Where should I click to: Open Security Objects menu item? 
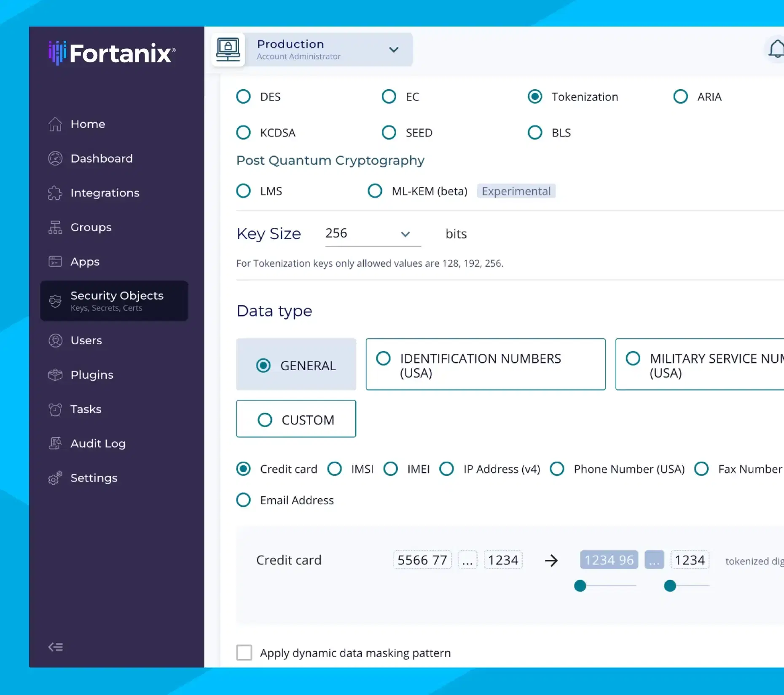114,301
